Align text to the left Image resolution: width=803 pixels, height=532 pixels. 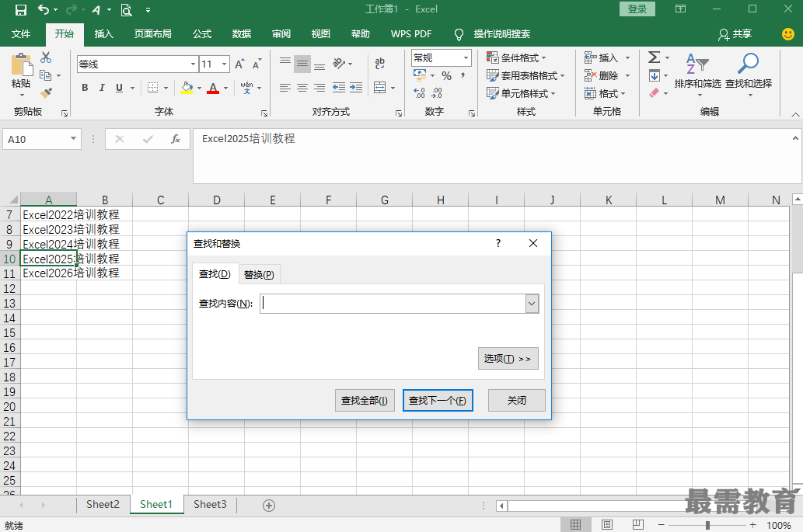point(285,88)
